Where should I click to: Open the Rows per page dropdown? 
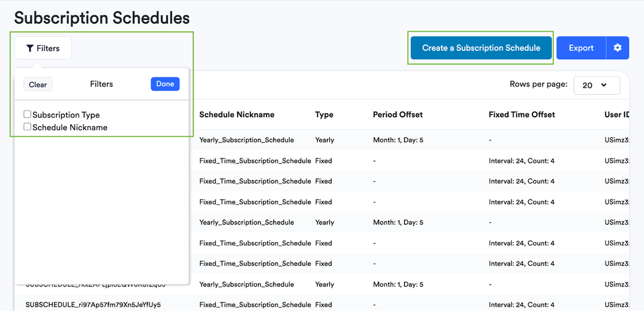[596, 85]
